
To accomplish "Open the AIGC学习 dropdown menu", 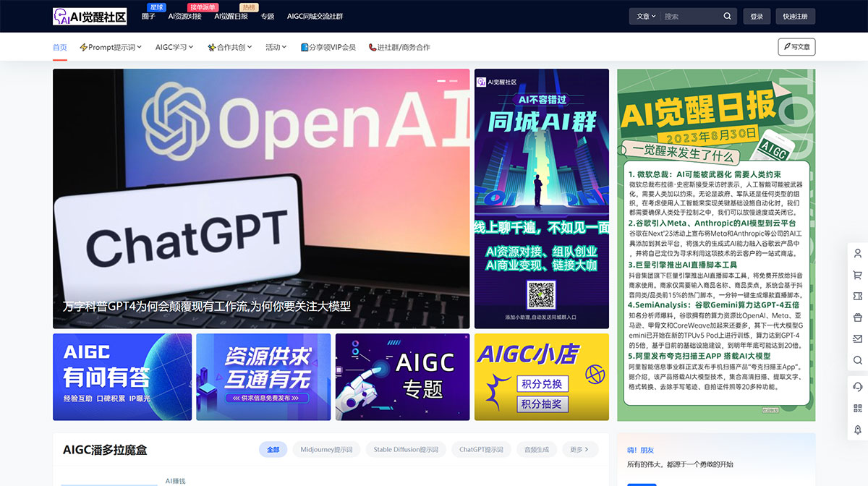I will [173, 46].
